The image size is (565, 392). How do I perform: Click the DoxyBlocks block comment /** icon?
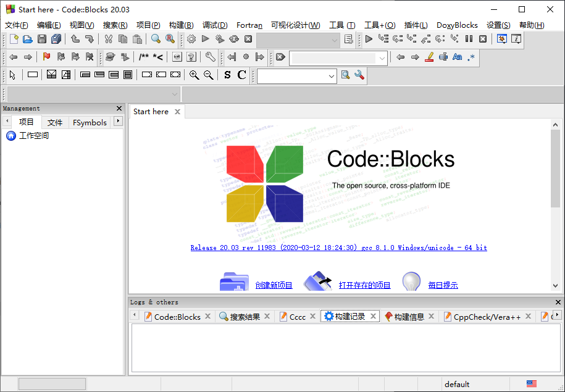coord(144,57)
